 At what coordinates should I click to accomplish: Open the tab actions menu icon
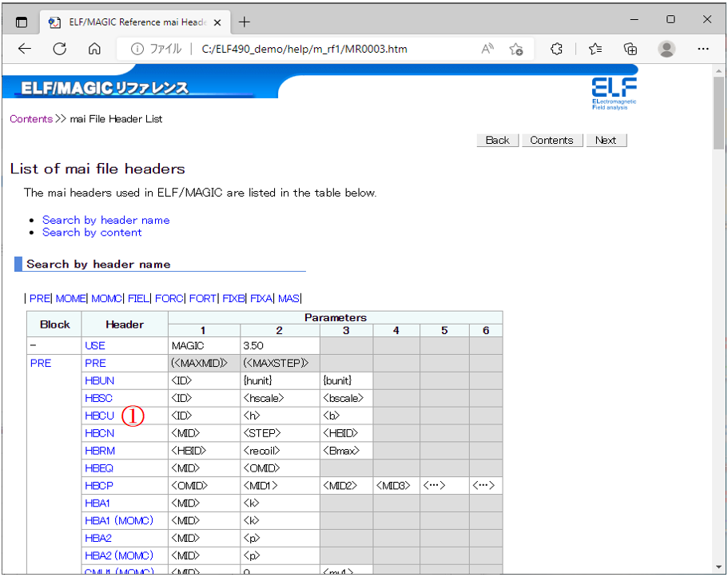coord(22,22)
